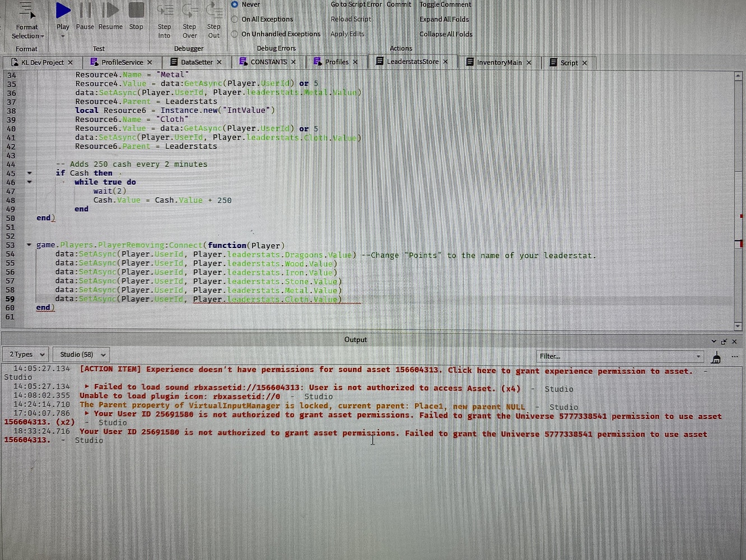Click Toggle Comment
Viewport: 746px width, 560px height.
pyautogui.click(x=445, y=4)
